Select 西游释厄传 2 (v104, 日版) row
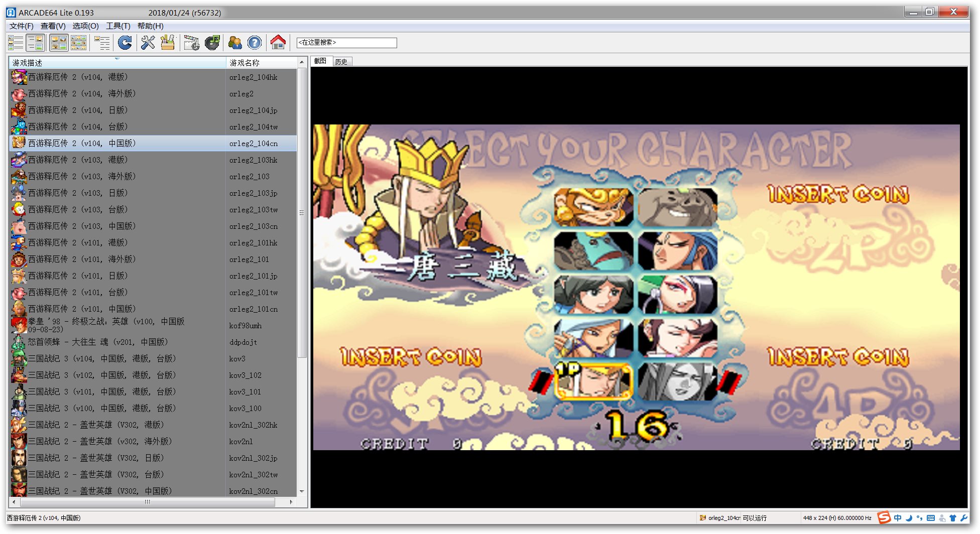 click(153, 110)
